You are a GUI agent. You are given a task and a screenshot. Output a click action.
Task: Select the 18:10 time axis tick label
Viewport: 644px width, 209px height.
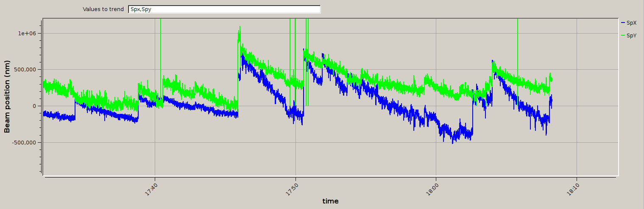pyautogui.click(x=573, y=187)
